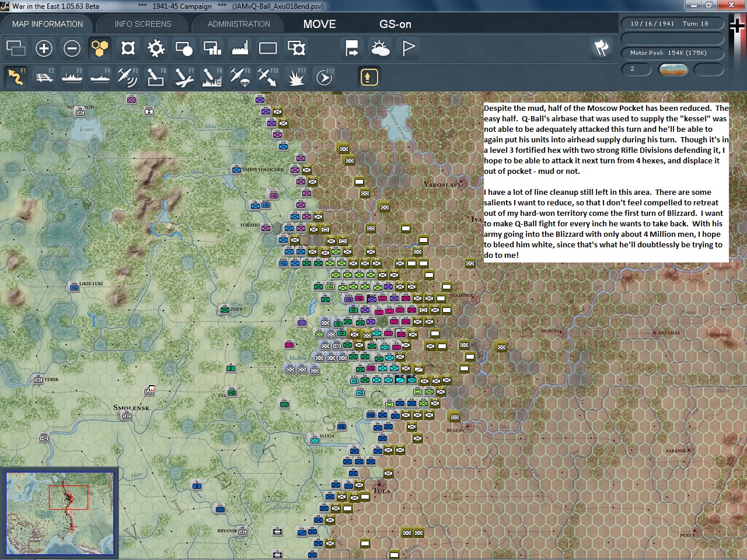Click the field showing value 2
747x560 pixels.
tap(637, 69)
